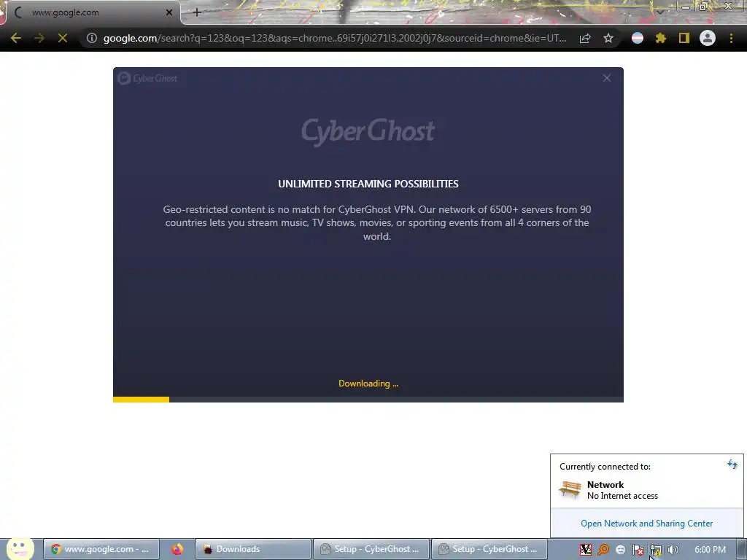
Task: Click the small CyberGhost logo in installer header
Action: [x=147, y=78]
